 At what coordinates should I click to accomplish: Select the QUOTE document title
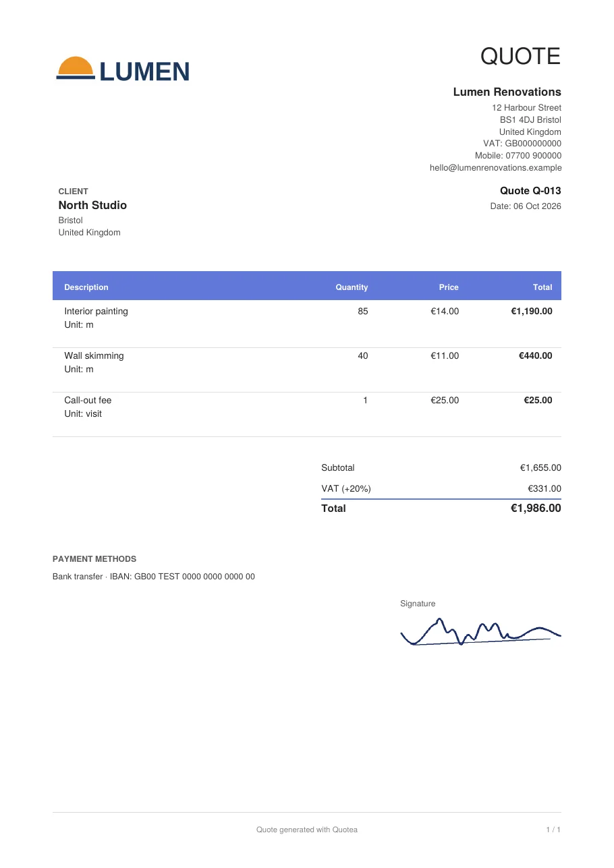520,57
